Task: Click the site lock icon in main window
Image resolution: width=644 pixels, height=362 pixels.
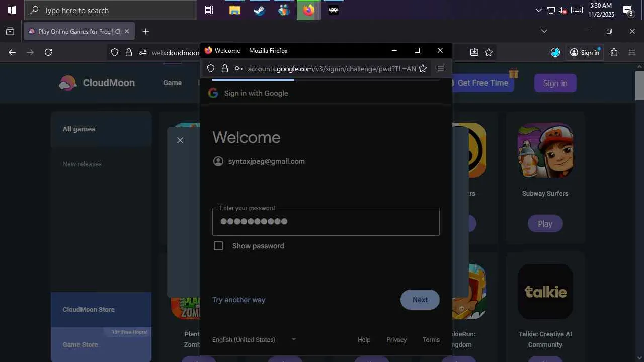Action: (x=129, y=52)
